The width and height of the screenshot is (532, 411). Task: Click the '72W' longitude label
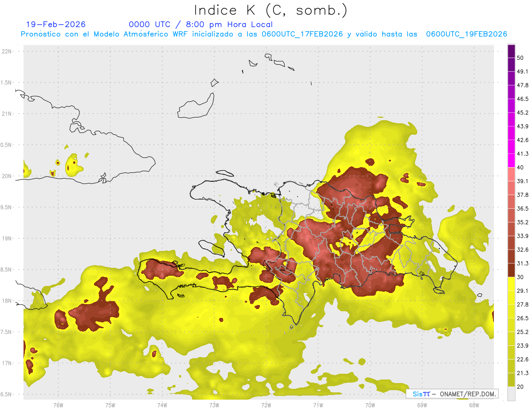pyautogui.click(x=266, y=405)
